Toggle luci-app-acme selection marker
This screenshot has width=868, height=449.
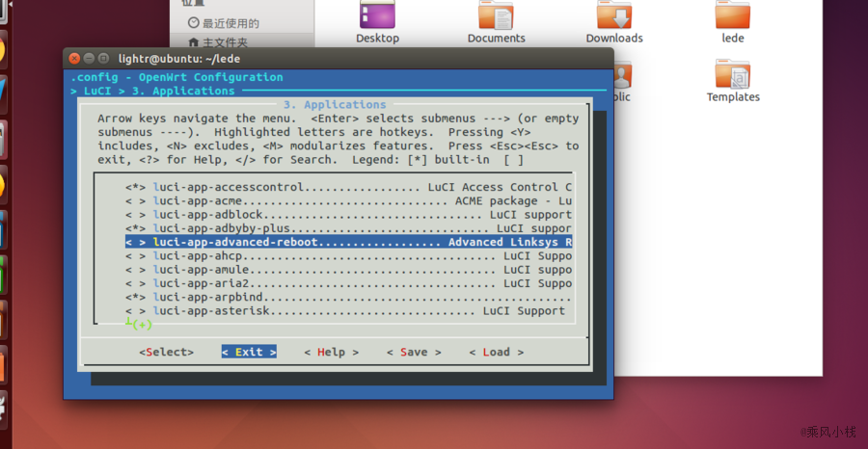(x=136, y=201)
